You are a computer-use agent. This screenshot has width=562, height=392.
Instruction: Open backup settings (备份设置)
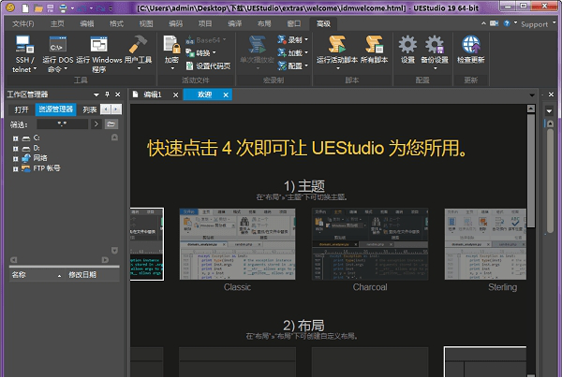435,52
